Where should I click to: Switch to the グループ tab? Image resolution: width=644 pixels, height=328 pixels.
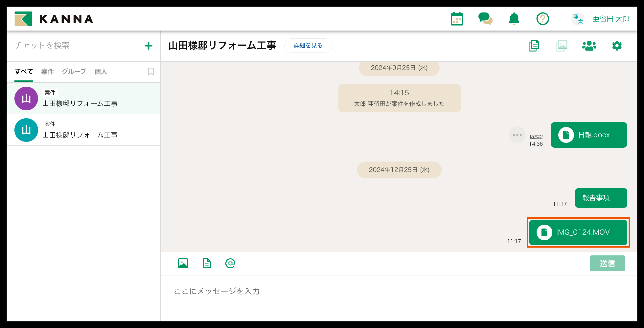(74, 72)
